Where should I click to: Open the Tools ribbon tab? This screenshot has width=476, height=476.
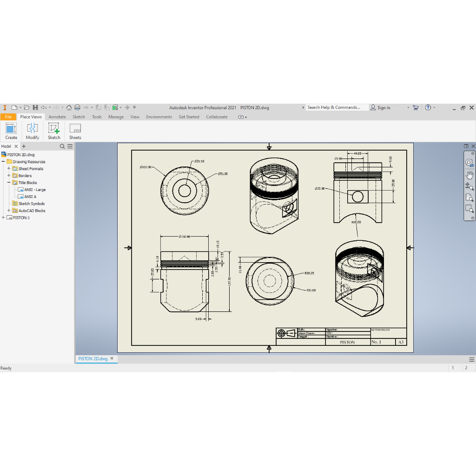tap(97, 117)
